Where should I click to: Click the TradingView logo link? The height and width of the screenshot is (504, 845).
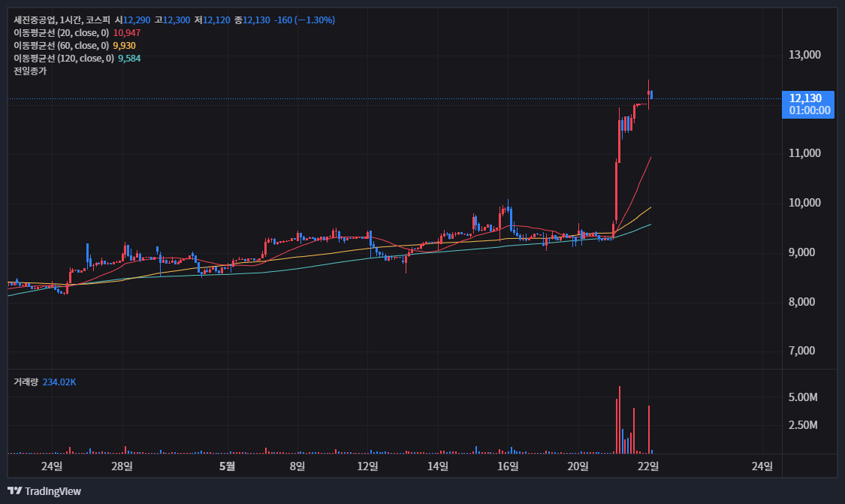44,491
